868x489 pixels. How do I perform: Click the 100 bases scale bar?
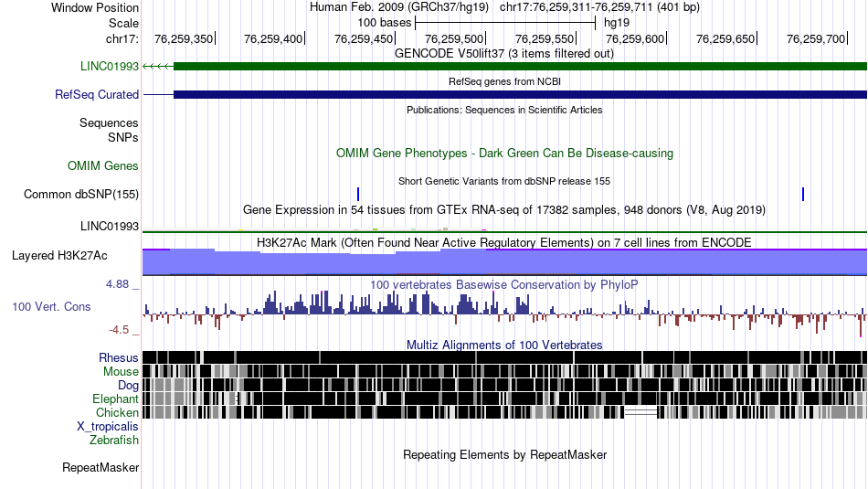(505, 23)
